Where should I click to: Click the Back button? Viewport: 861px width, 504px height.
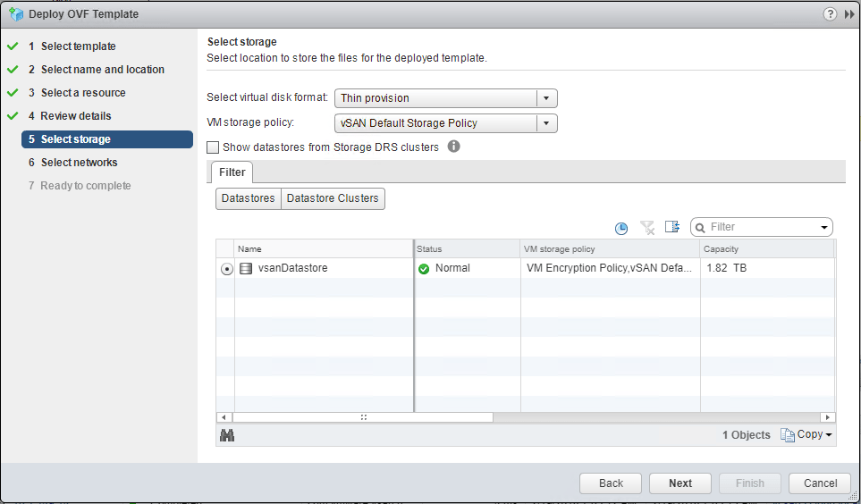click(611, 483)
